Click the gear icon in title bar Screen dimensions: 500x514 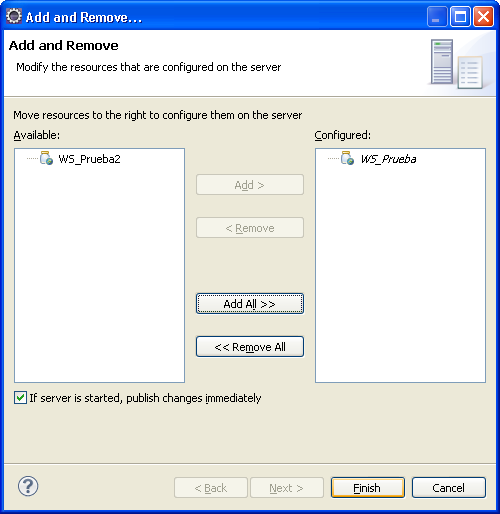pyautogui.click(x=14, y=16)
